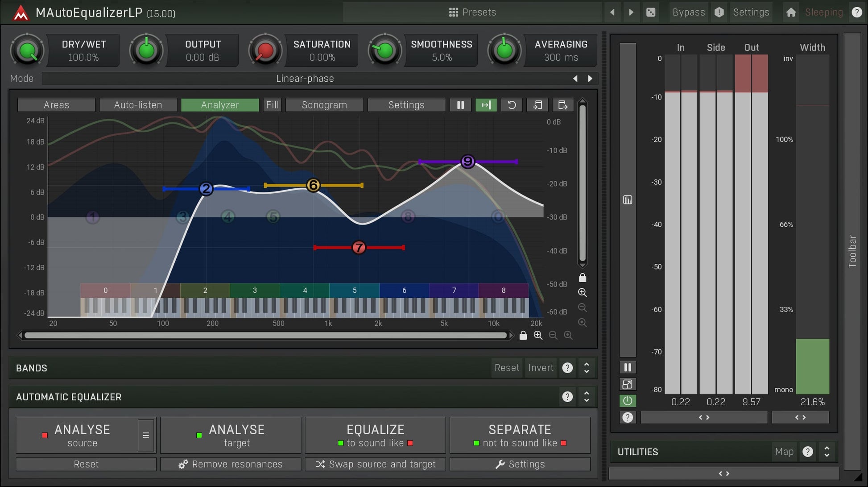Switch to the Sonogram view
This screenshot has height=487, width=868.
point(324,105)
